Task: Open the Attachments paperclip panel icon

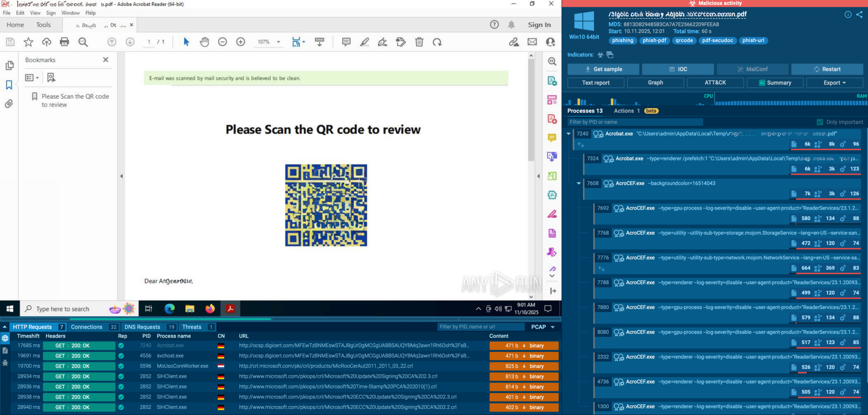Action: 9,104
